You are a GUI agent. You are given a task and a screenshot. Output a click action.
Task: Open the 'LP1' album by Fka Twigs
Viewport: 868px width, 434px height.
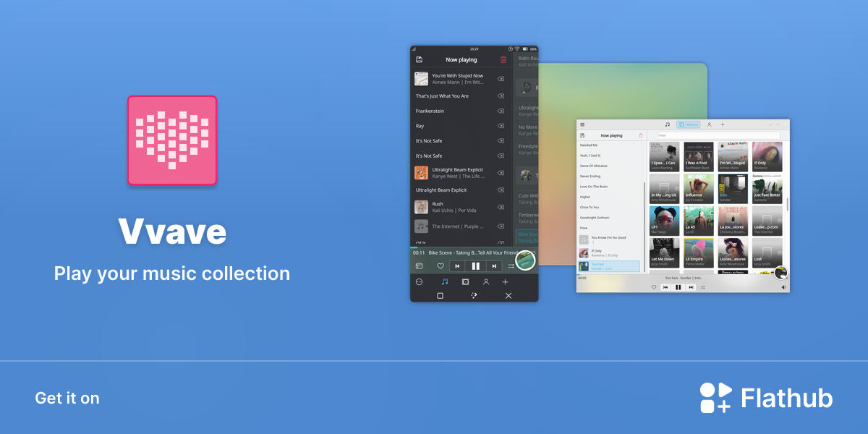point(665,221)
